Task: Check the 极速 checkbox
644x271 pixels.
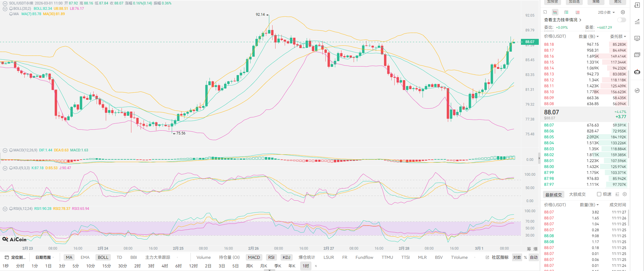Action: pos(599,194)
